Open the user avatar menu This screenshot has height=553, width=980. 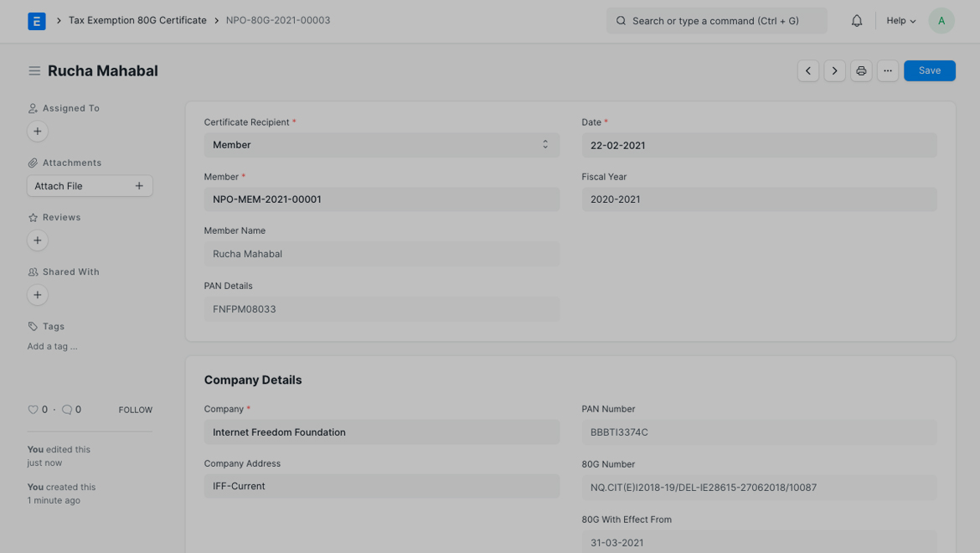(941, 21)
